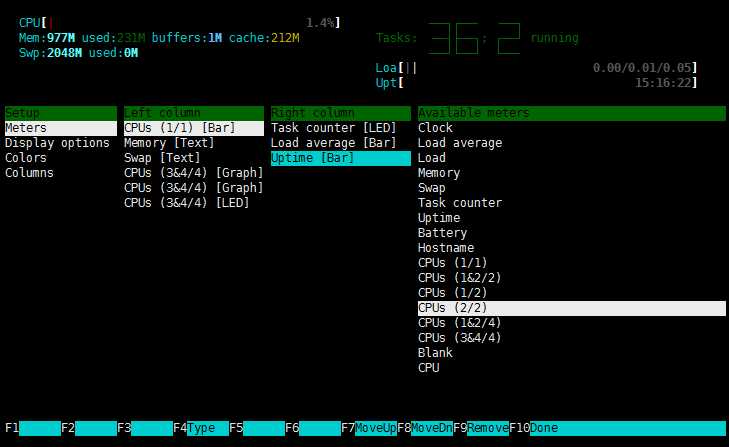The width and height of the screenshot is (729, 447).
Task: Choose Memory from Available meters
Action: (439, 173)
